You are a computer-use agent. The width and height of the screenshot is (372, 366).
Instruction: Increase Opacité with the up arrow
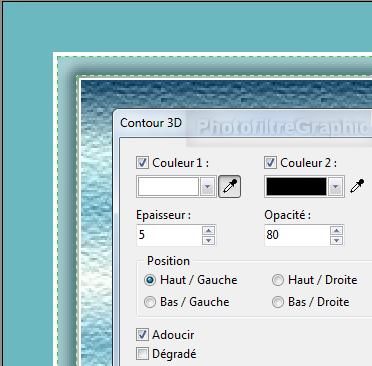click(337, 230)
